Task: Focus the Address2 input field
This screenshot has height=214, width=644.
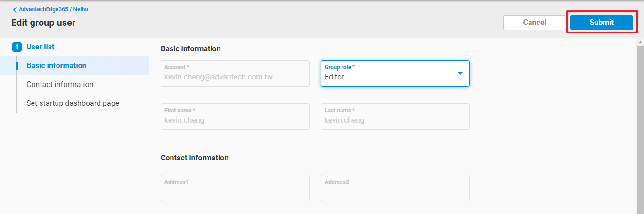Action: tap(395, 188)
